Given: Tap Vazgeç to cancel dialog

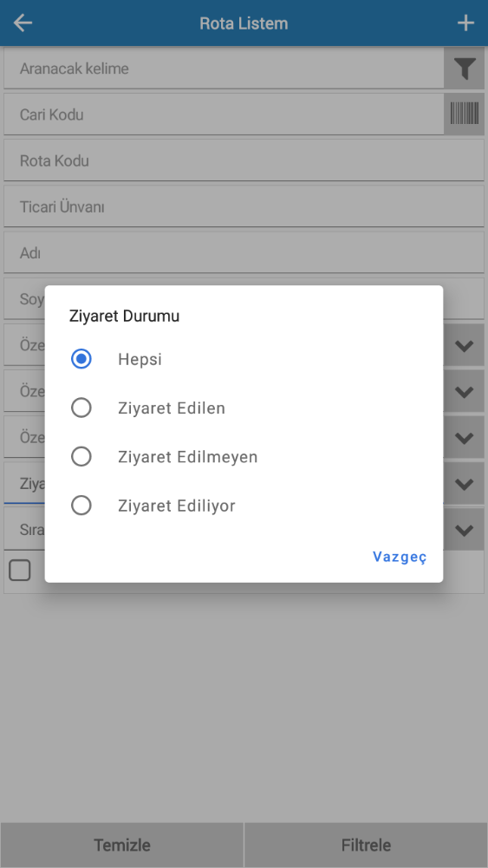Looking at the screenshot, I should (400, 557).
